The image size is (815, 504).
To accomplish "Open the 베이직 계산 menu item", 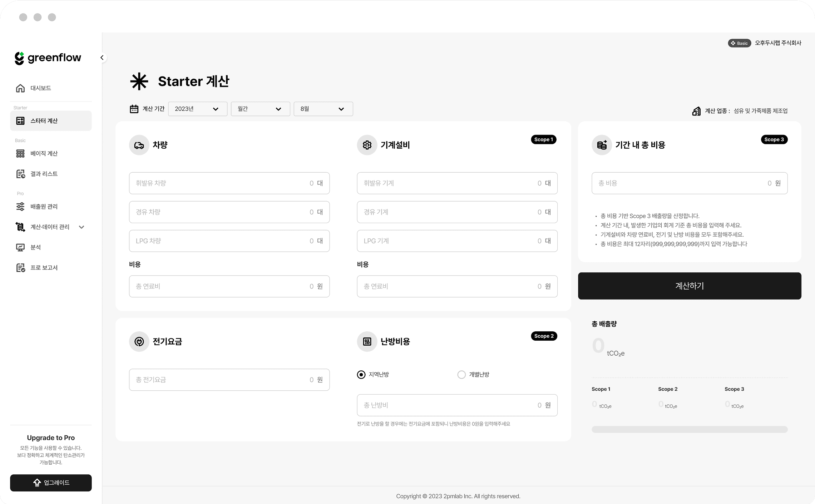I will pos(51,153).
